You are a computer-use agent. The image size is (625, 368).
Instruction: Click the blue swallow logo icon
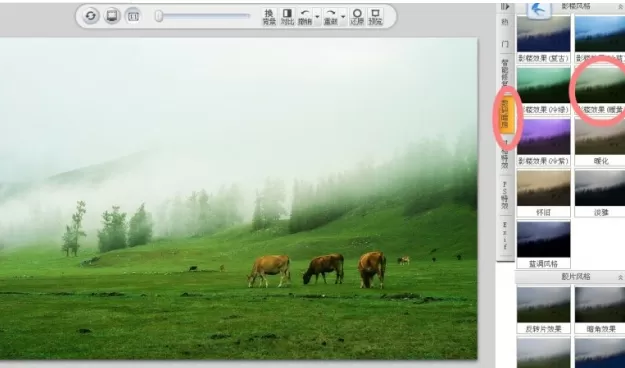[539, 10]
